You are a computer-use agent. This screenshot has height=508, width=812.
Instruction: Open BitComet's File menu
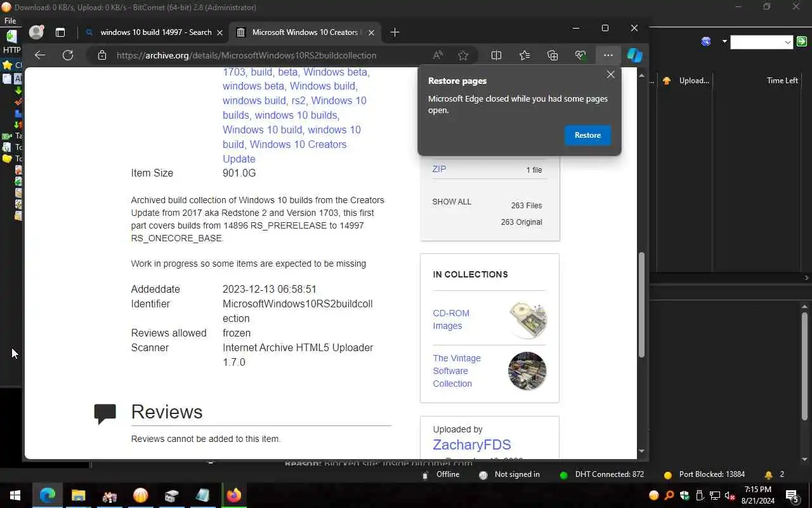point(10,21)
